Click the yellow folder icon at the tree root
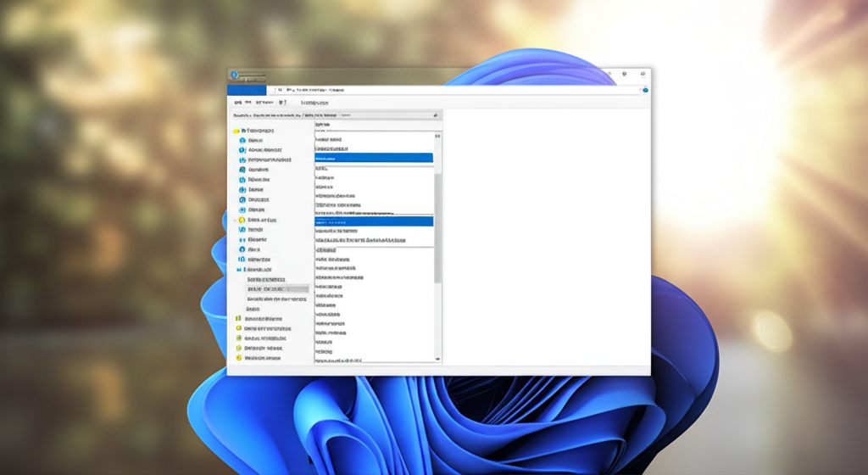Screen dimensions: 868x475 236,131
